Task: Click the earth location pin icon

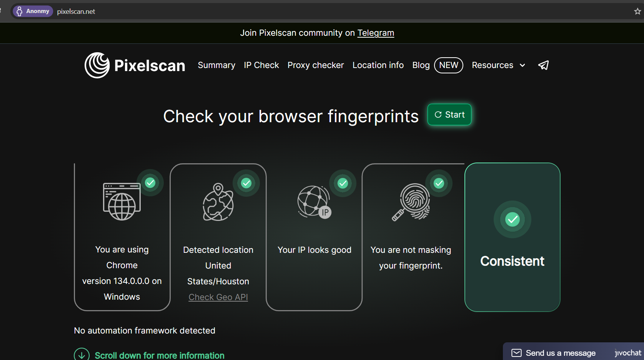Action: click(x=218, y=202)
